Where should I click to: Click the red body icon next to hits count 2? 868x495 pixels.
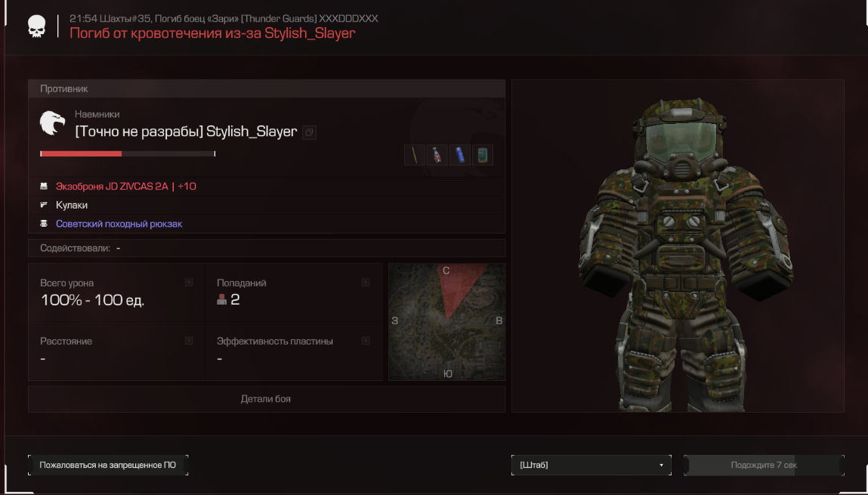coord(222,299)
